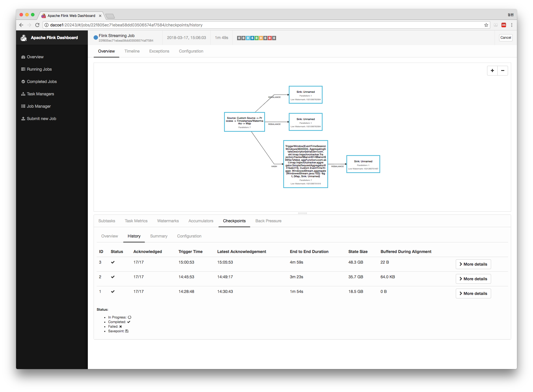533x392 pixels.
Task: Click the Overview dashboard icon in sidebar
Action: pos(23,57)
